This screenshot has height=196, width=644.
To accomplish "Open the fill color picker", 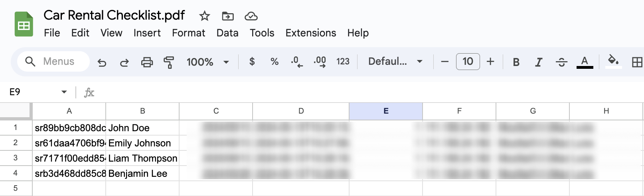I will [x=613, y=62].
